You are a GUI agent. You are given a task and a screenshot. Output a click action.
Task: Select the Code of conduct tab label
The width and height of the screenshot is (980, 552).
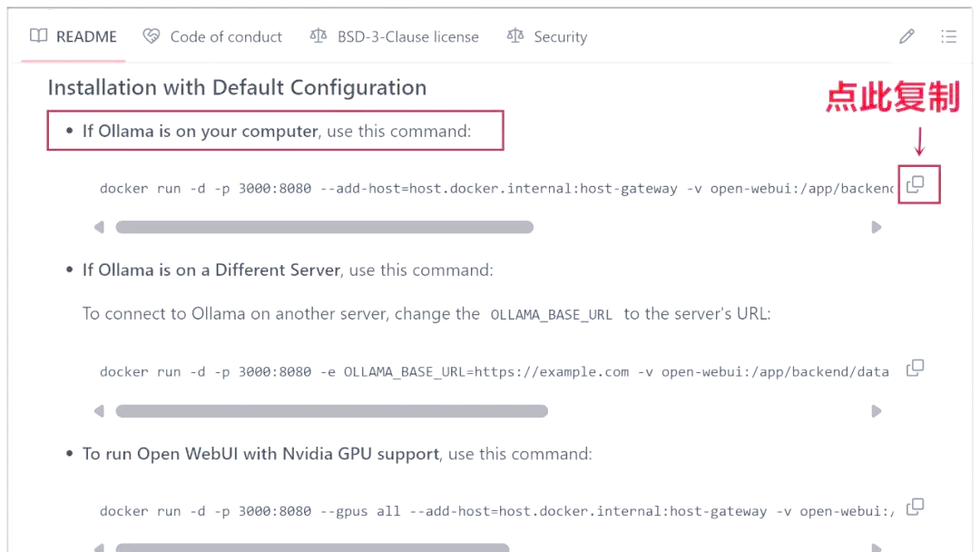point(226,37)
